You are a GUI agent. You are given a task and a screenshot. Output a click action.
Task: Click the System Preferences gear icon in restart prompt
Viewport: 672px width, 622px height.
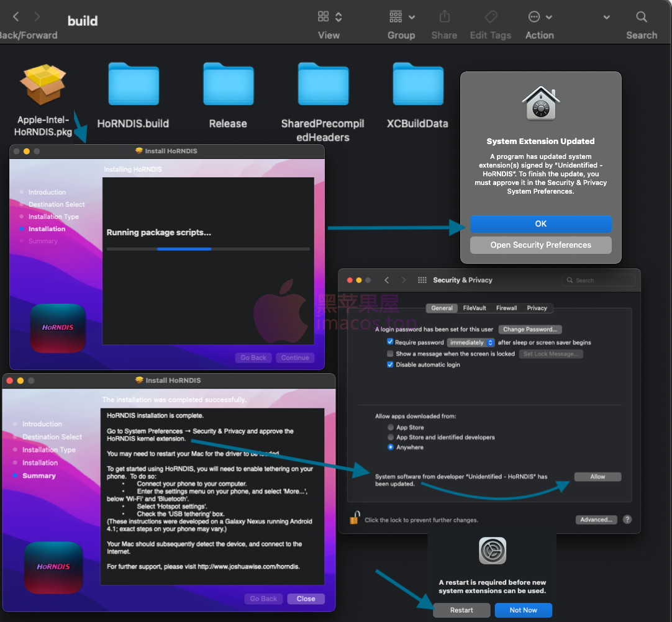tap(493, 551)
